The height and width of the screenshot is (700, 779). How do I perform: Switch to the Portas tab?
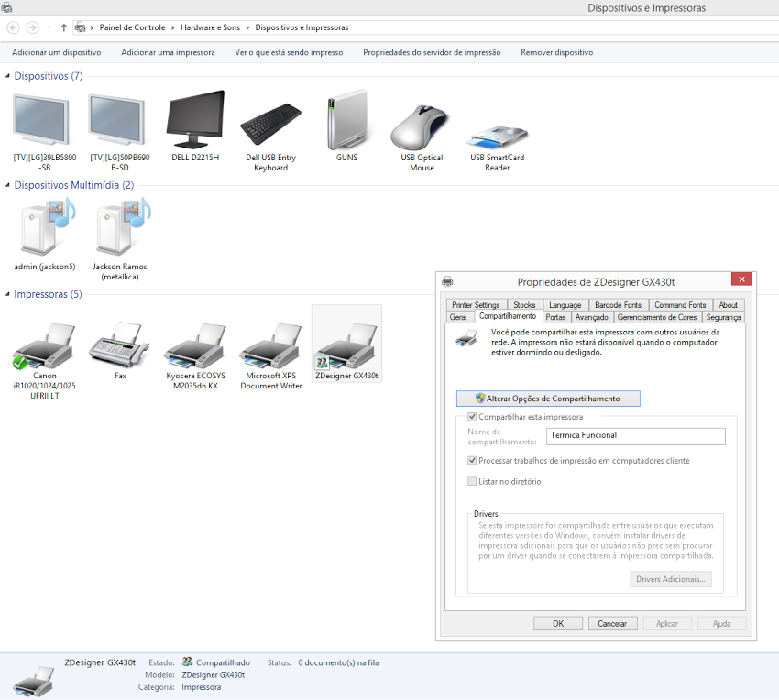click(555, 317)
